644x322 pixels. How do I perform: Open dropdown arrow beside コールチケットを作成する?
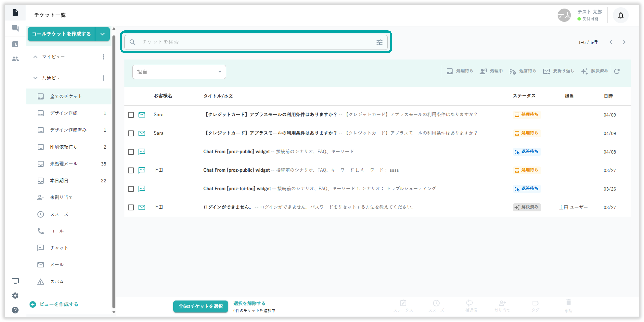(102, 34)
